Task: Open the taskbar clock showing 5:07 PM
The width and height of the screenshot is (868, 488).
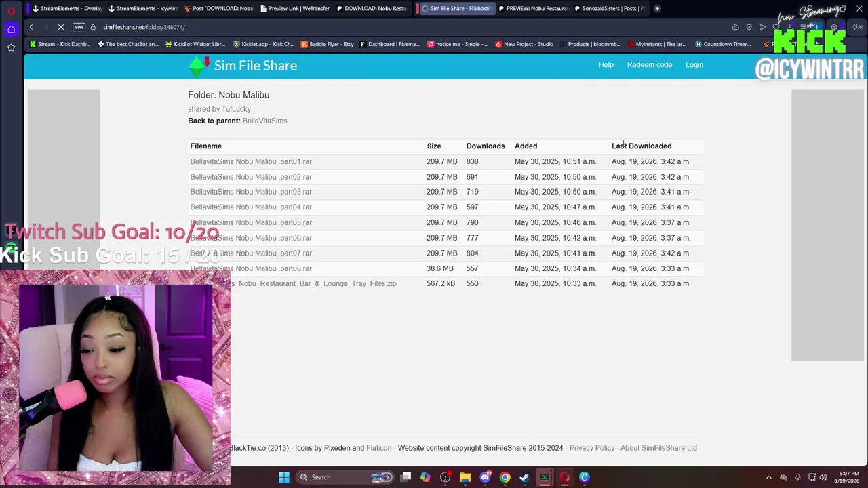Action: coord(848,477)
